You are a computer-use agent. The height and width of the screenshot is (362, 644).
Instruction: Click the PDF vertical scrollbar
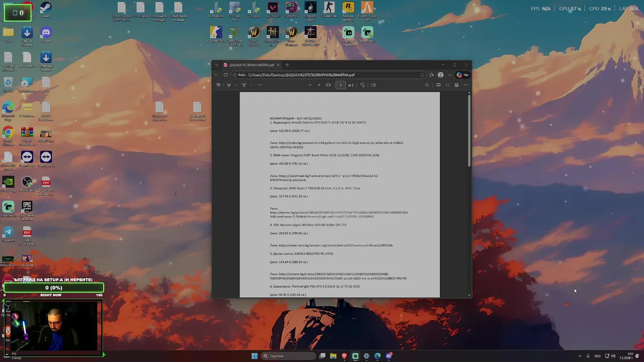pyautogui.click(x=469, y=132)
